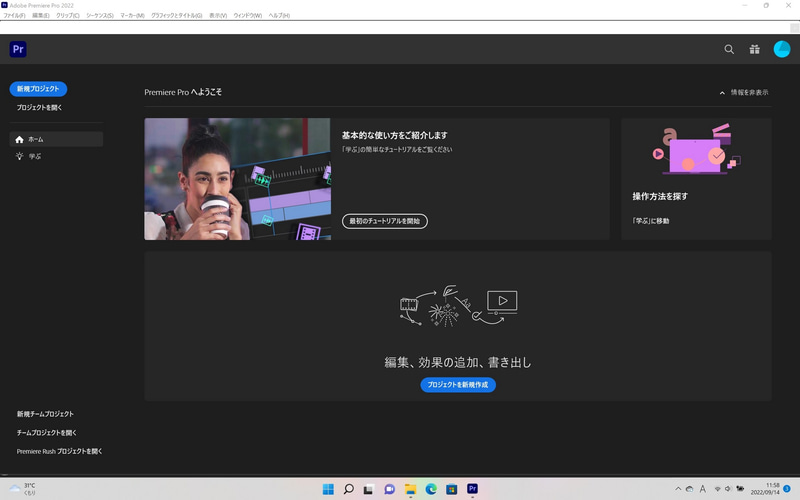800x500 pixels.
Task: Open clock showing 11:58 2022/09/14
Action: [765, 489]
